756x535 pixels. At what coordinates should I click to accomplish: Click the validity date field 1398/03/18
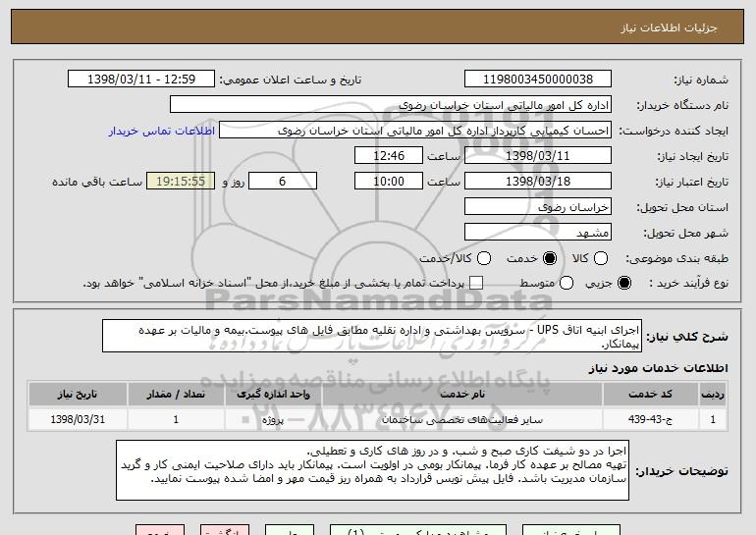[x=538, y=182]
